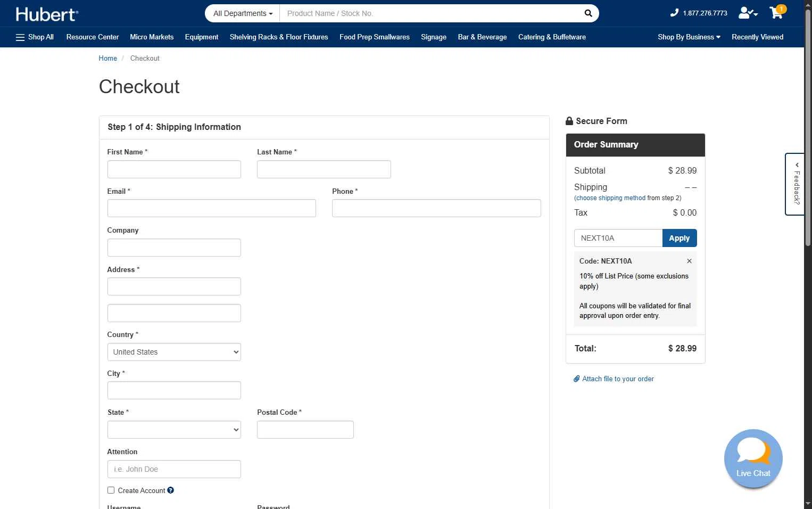Viewport: 812px width, 509px height.
Task: Click the choose shipping method link
Action: (x=610, y=198)
